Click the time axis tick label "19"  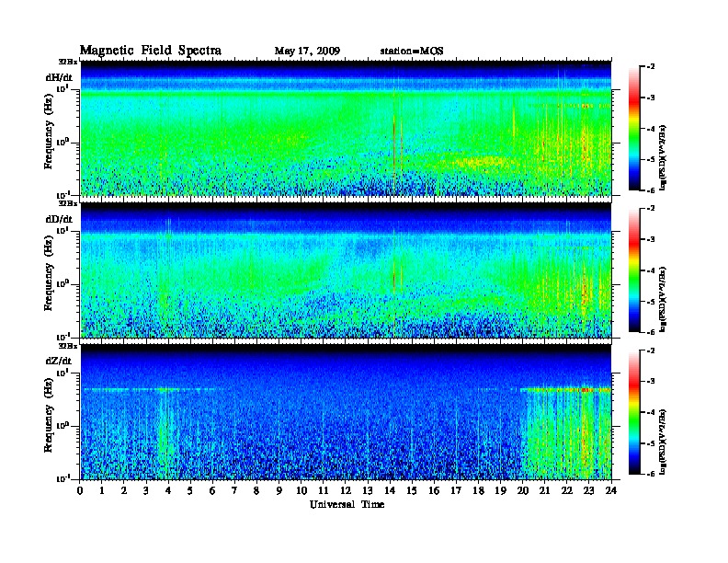tap(500, 490)
